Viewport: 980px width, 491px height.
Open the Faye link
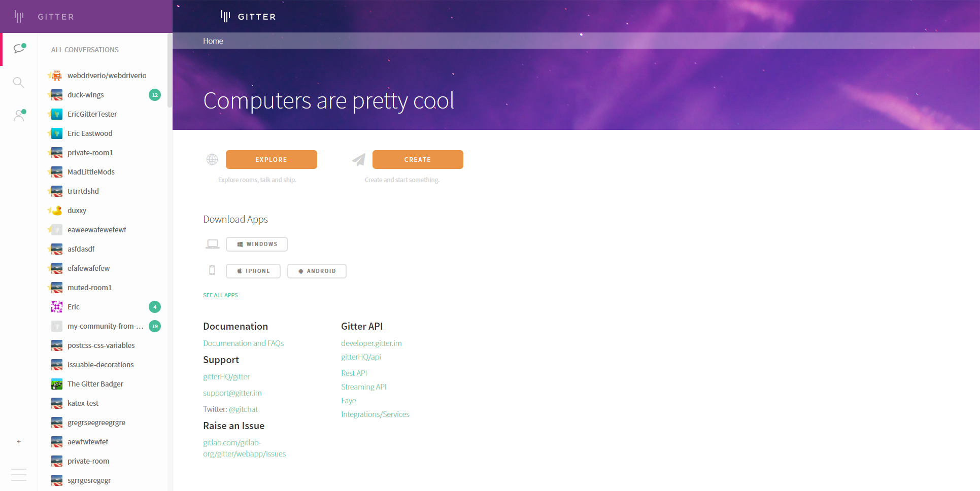(349, 401)
